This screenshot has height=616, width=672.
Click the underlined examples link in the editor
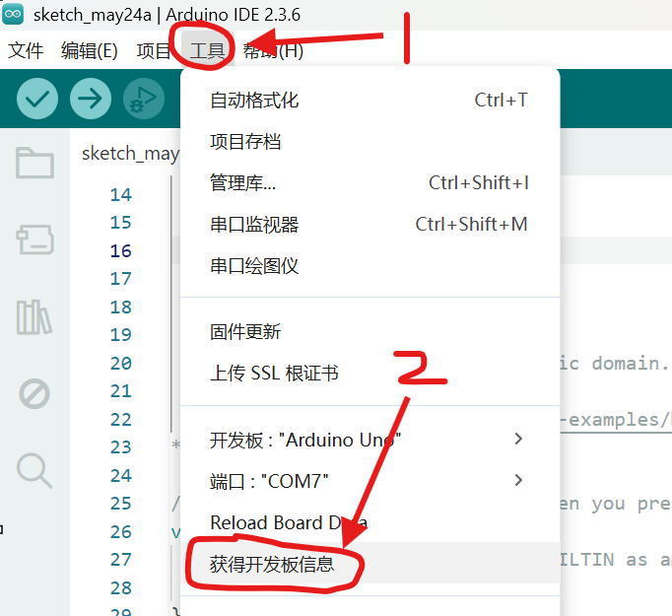coord(616,420)
